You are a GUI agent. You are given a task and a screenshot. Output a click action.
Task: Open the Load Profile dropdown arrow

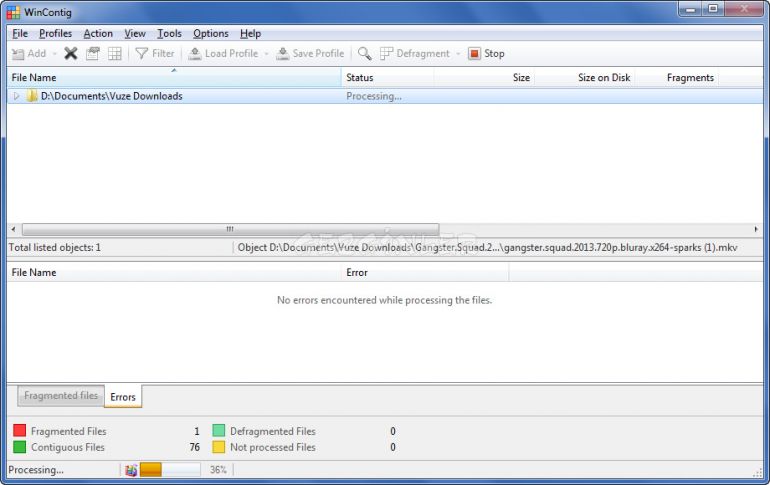(x=266, y=54)
